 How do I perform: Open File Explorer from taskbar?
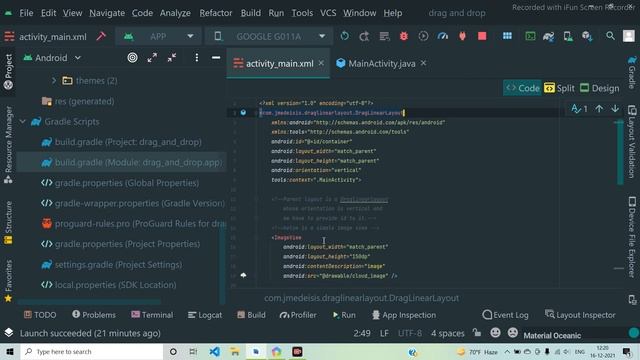[x=235, y=351]
